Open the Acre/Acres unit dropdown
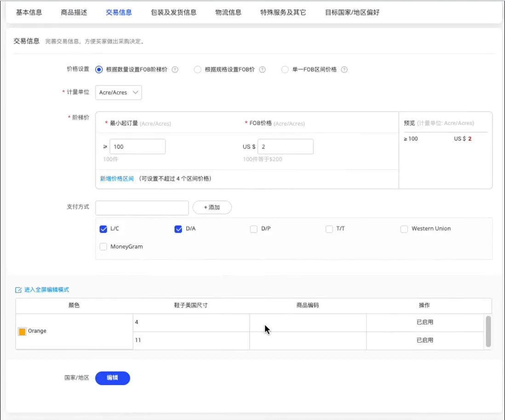The width and height of the screenshot is (505, 420). coord(118,92)
